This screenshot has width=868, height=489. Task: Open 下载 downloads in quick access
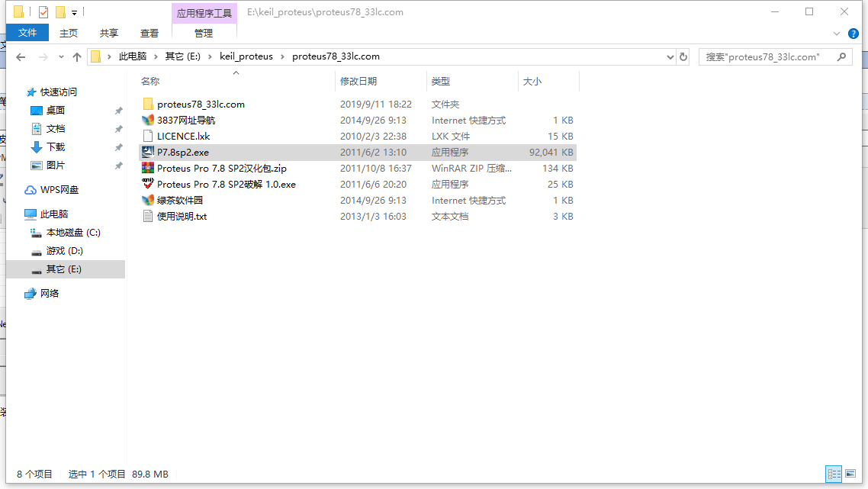pos(56,146)
